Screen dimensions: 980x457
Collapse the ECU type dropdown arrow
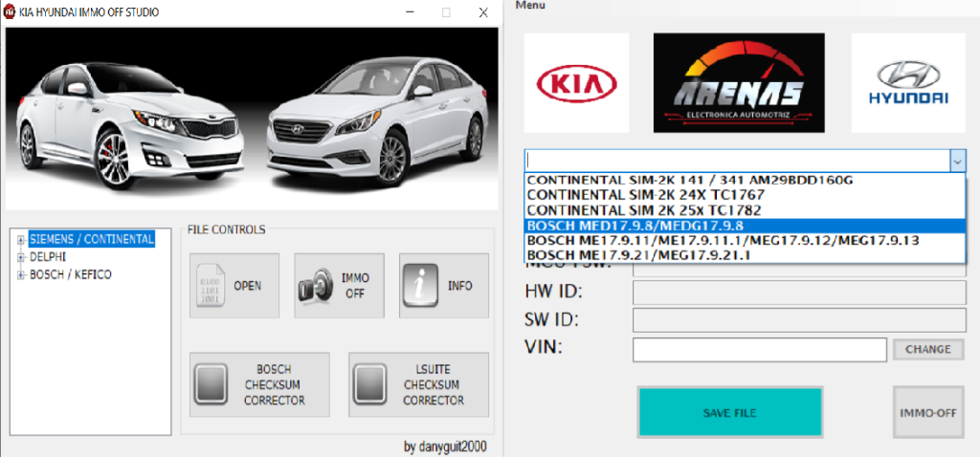click(x=958, y=161)
